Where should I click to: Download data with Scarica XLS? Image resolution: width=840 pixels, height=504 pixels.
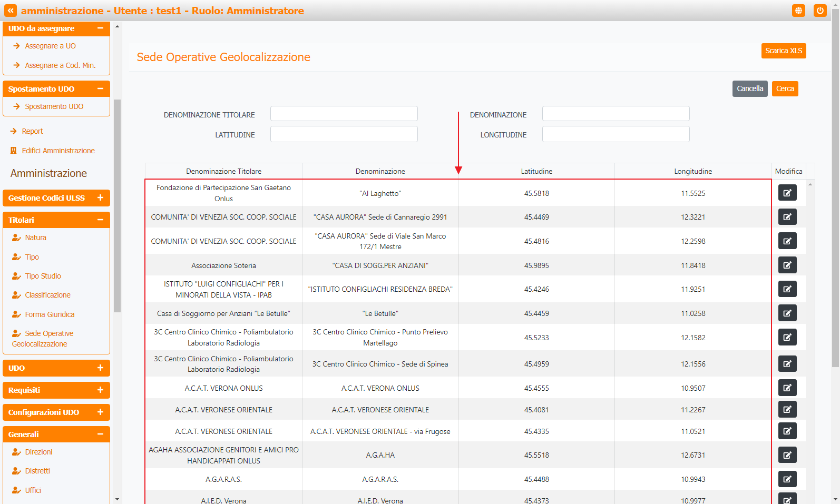pyautogui.click(x=783, y=51)
